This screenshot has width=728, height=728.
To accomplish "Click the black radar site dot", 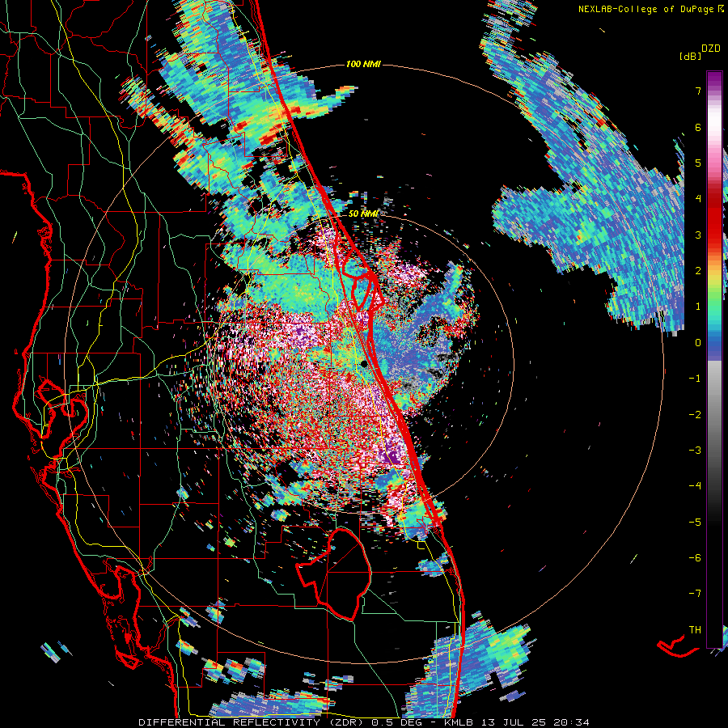I will coord(364,363).
